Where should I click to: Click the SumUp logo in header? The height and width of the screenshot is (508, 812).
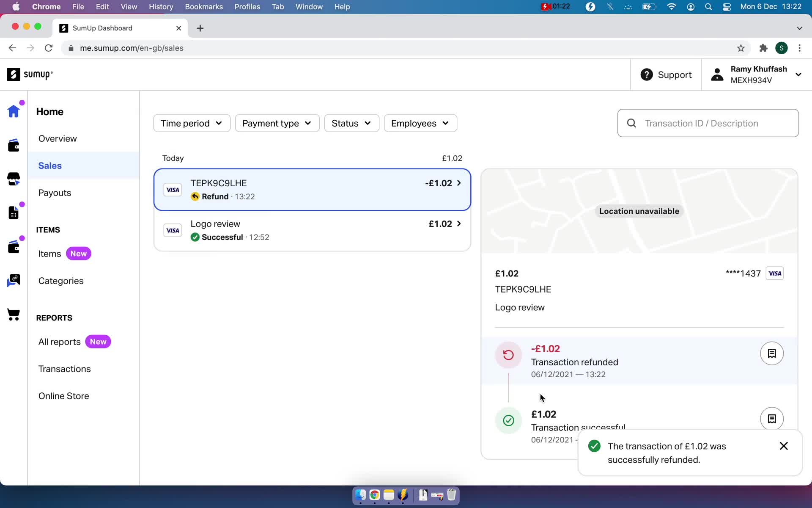pyautogui.click(x=30, y=75)
